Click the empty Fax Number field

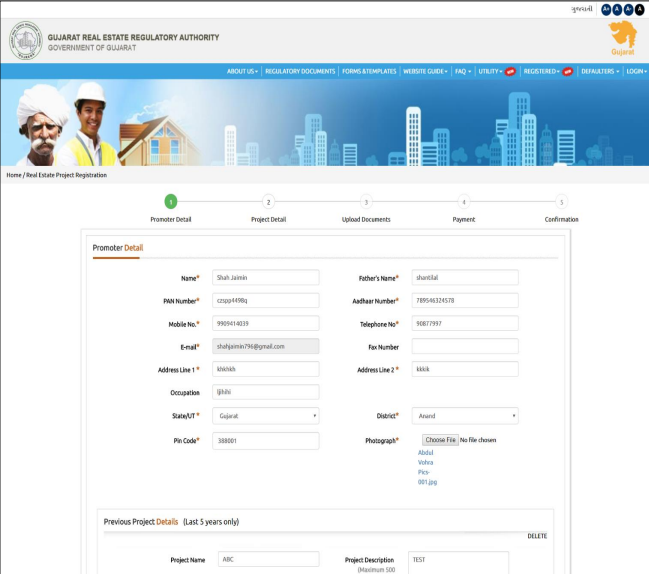465,346
